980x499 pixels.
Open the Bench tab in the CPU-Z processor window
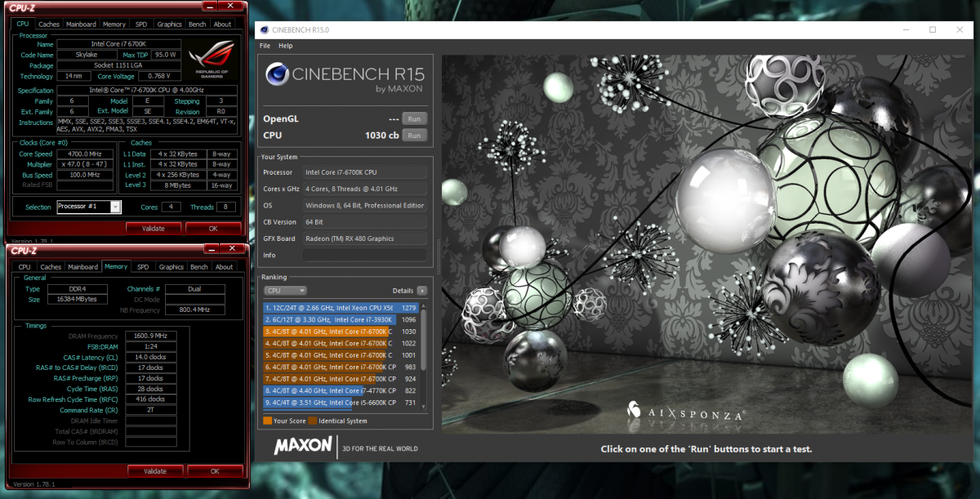198,25
